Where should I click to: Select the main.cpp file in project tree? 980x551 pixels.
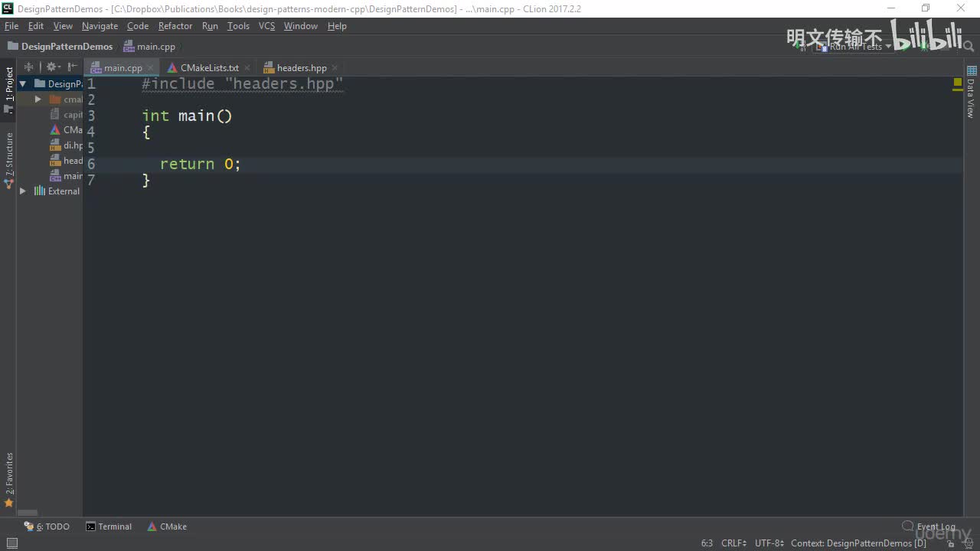66,176
